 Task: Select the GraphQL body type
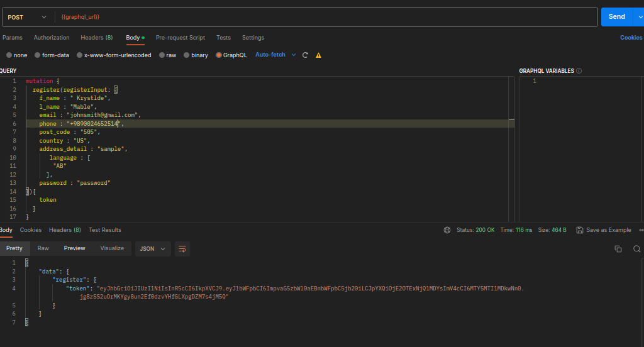(x=231, y=55)
